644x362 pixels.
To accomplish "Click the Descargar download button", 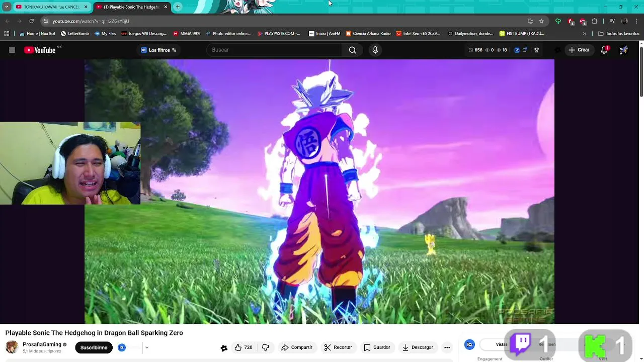I will tap(418, 347).
